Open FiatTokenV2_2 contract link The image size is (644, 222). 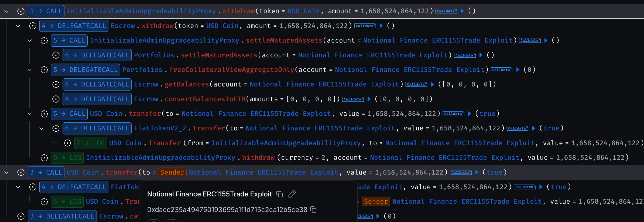click(x=160, y=128)
